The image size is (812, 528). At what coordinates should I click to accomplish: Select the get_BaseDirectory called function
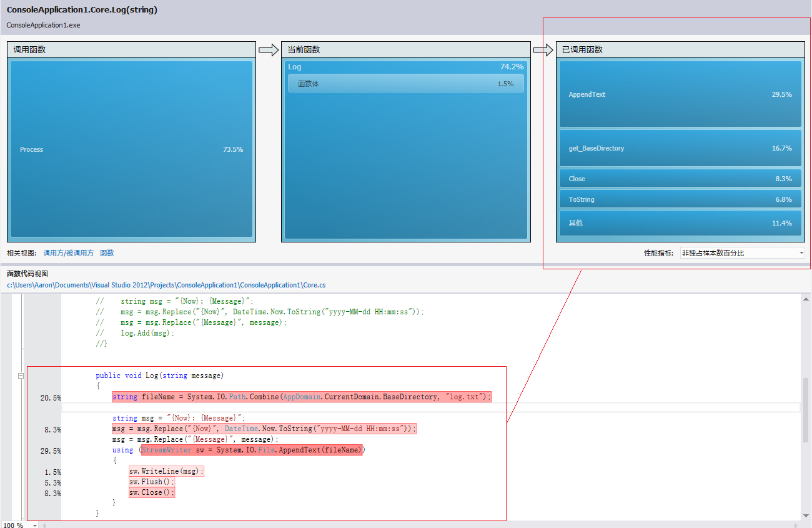tap(680, 148)
